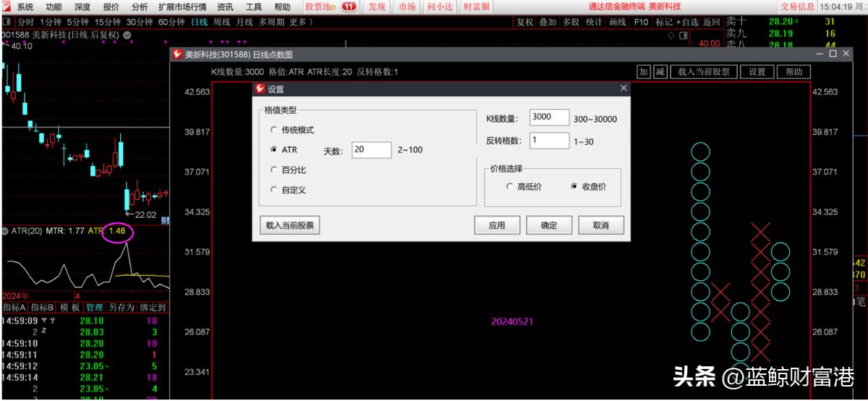Switch to 分时 chart period

click(25, 22)
